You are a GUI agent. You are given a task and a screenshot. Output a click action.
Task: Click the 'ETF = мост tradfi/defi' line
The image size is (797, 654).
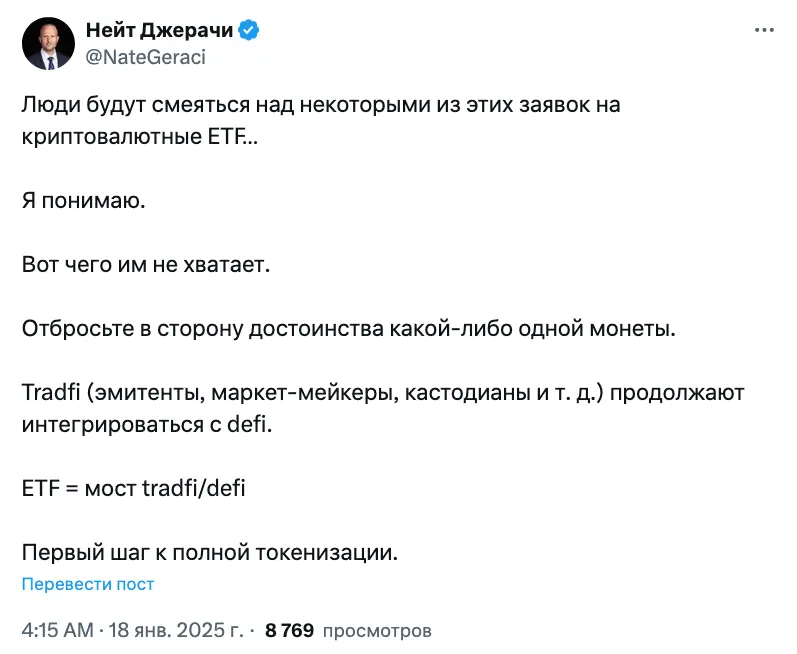pos(133,489)
